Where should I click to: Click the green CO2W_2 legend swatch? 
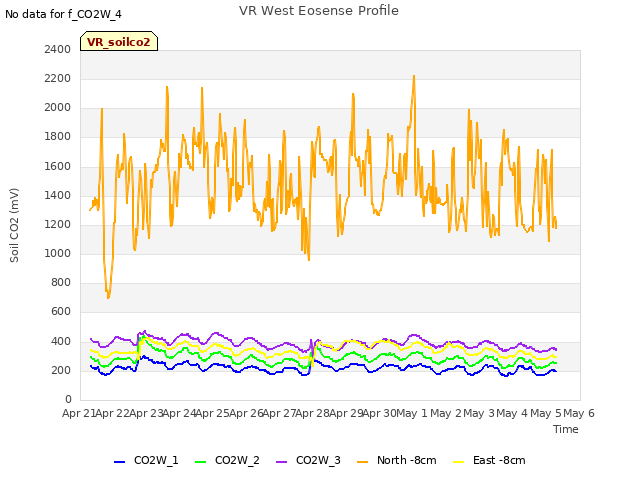pos(200,462)
